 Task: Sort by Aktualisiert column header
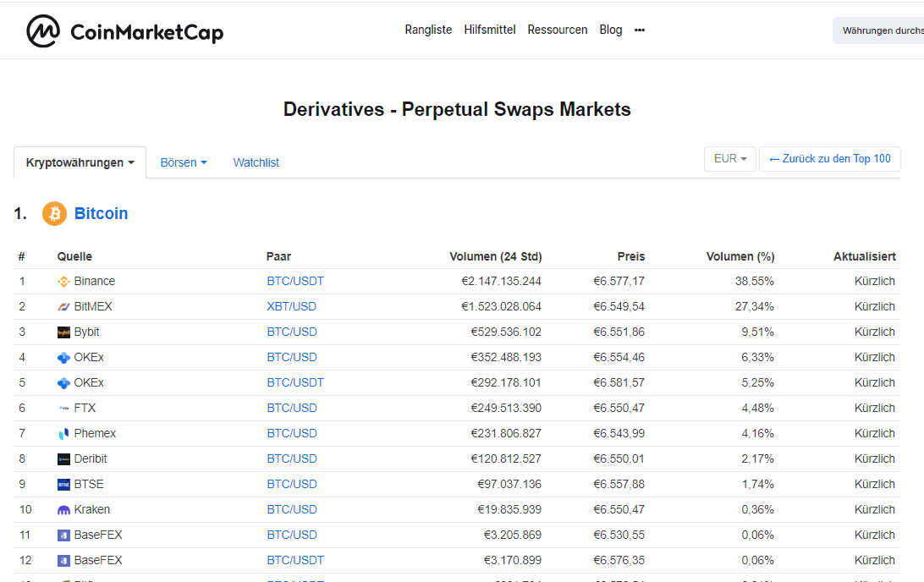point(865,257)
